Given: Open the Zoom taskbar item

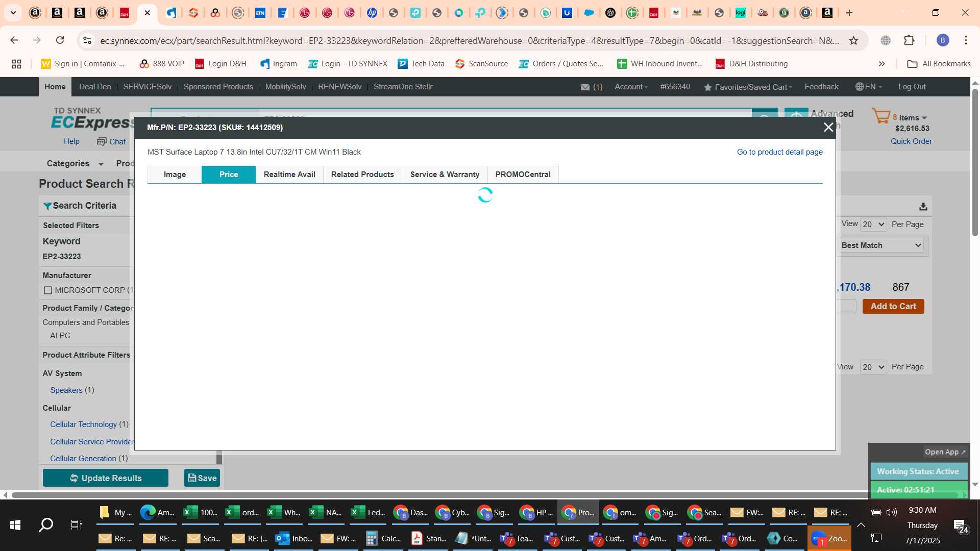Looking at the screenshot, I should click(x=829, y=539).
